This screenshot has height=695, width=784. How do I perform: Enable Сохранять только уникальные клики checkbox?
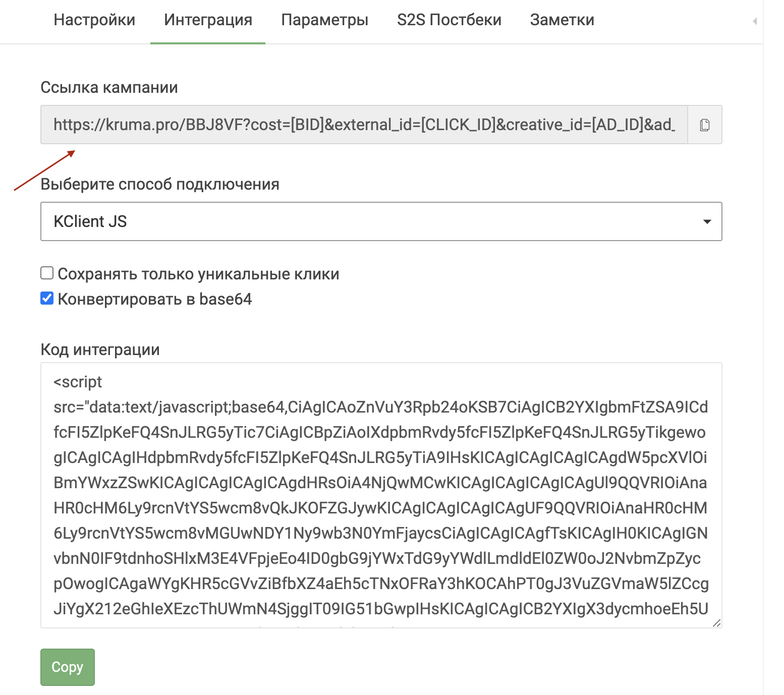(x=47, y=273)
